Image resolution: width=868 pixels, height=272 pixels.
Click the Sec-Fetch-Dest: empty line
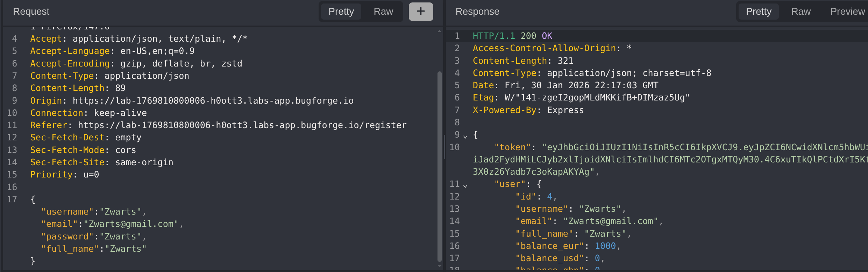point(86,137)
